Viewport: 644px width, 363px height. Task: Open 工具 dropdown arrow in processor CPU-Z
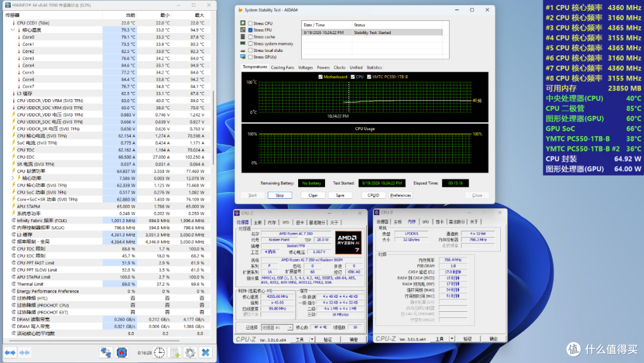pyautogui.click(x=312, y=340)
